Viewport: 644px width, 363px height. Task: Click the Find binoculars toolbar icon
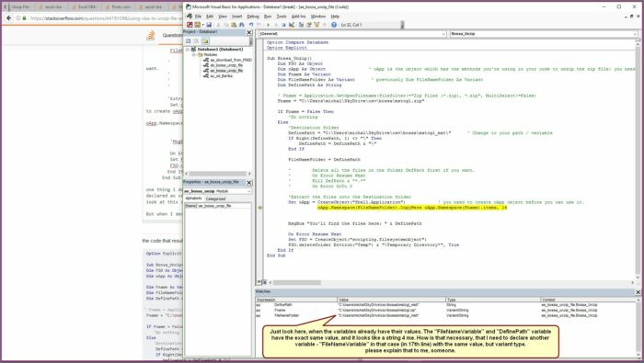[x=241, y=25]
